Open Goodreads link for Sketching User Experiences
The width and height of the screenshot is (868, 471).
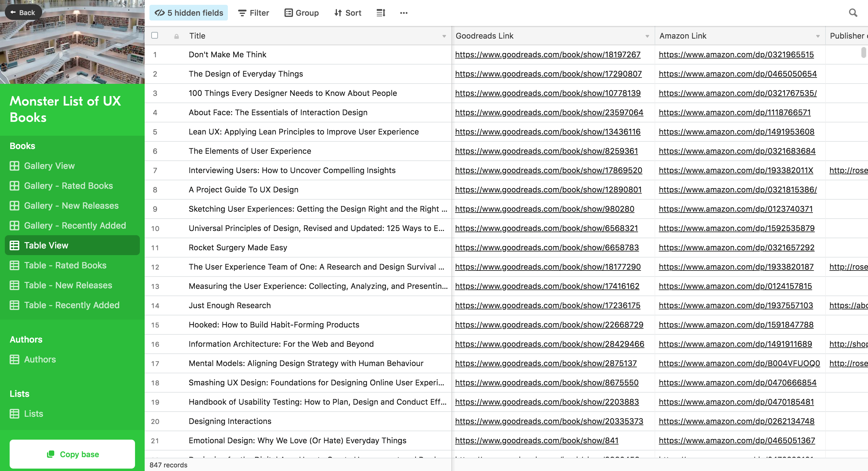click(x=545, y=209)
